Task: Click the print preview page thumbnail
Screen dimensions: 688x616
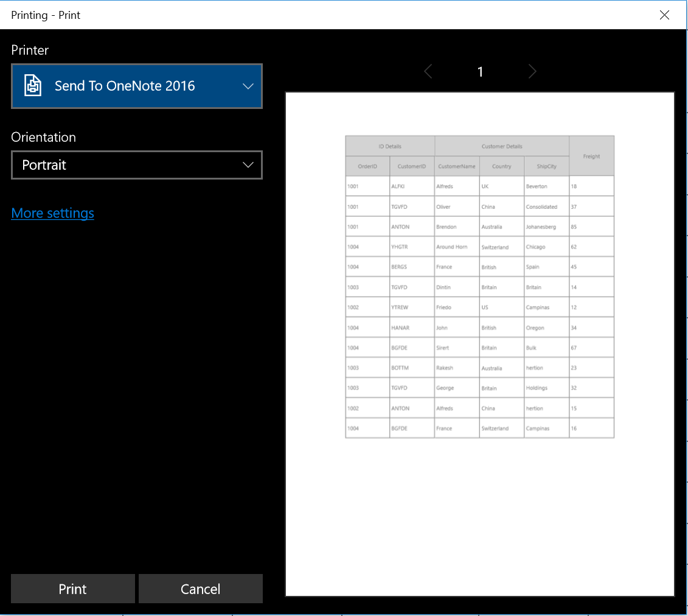Action: 479,345
